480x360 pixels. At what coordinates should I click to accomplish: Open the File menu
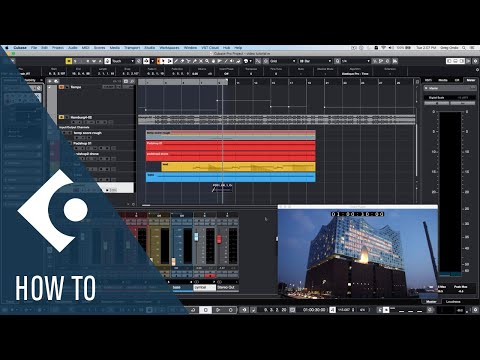pyautogui.click(x=34, y=48)
